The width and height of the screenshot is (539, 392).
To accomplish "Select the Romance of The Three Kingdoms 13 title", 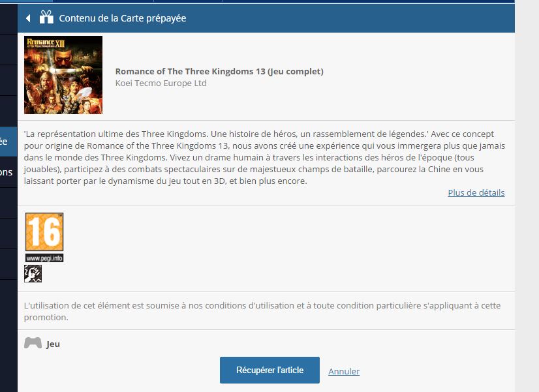I will 219,72.
